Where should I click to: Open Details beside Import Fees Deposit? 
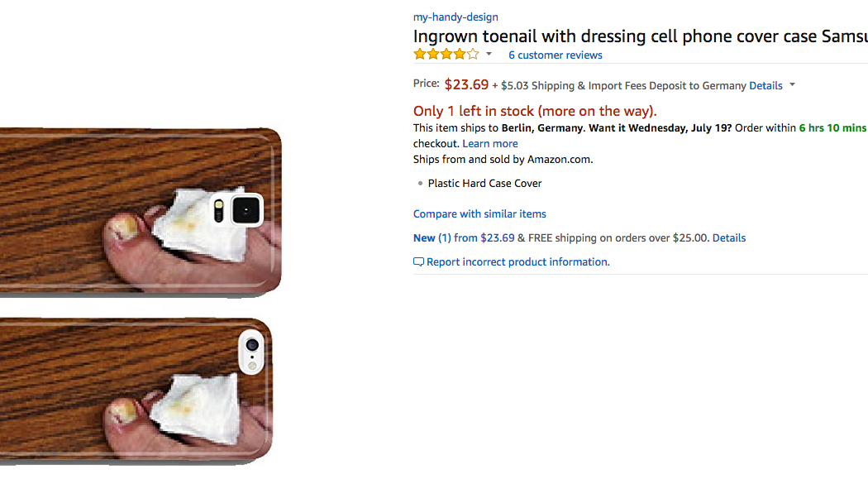tap(765, 85)
